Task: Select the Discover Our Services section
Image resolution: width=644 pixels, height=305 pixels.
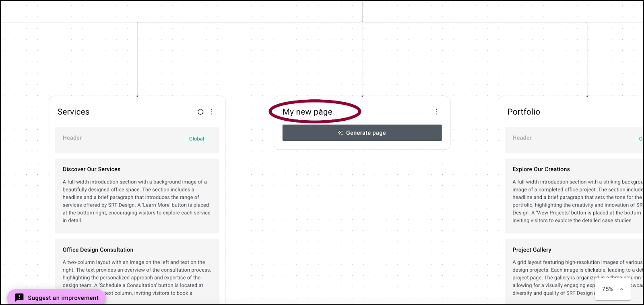Action: click(x=137, y=196)
